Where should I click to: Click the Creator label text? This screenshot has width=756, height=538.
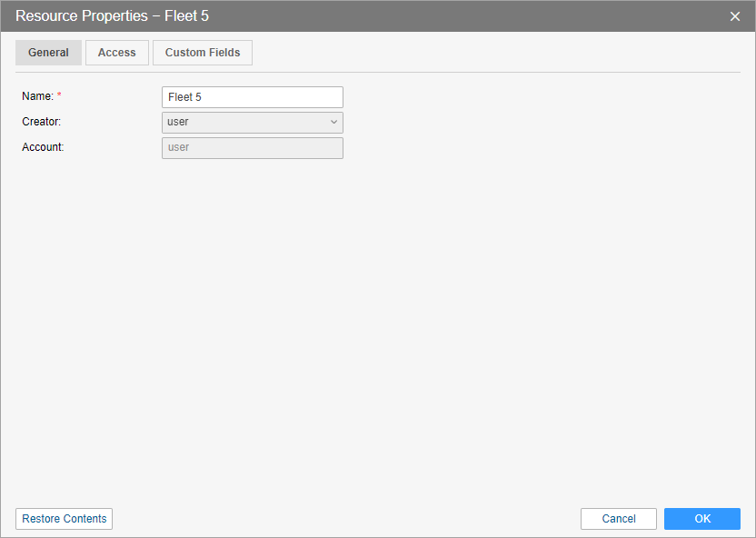41,122
